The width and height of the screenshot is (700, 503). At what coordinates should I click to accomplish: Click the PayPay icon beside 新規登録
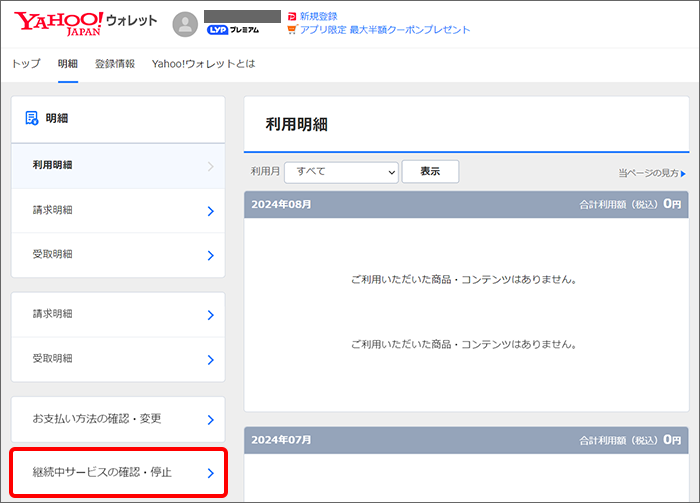coord(292,17)
